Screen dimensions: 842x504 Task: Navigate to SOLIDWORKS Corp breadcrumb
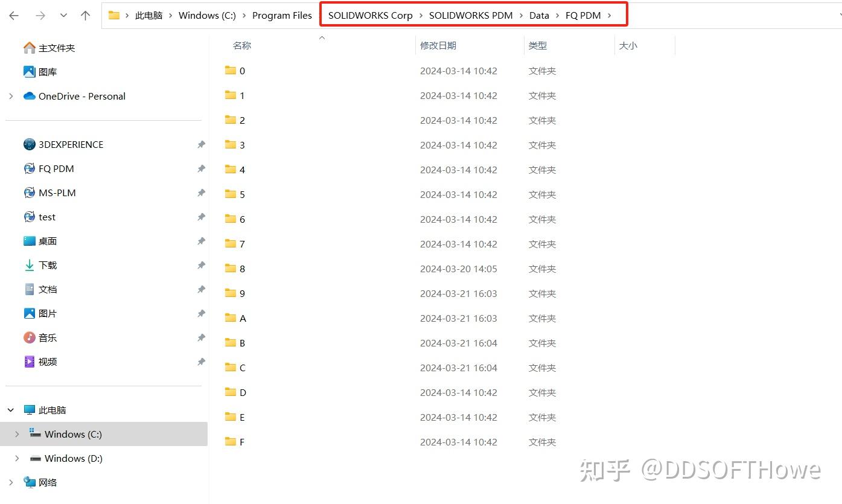click(371, 16)
